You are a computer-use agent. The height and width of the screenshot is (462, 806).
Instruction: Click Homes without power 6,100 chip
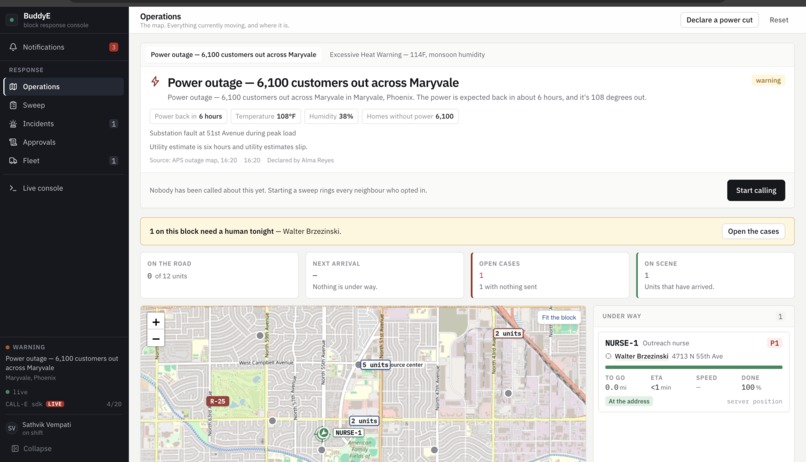(410, 116)
